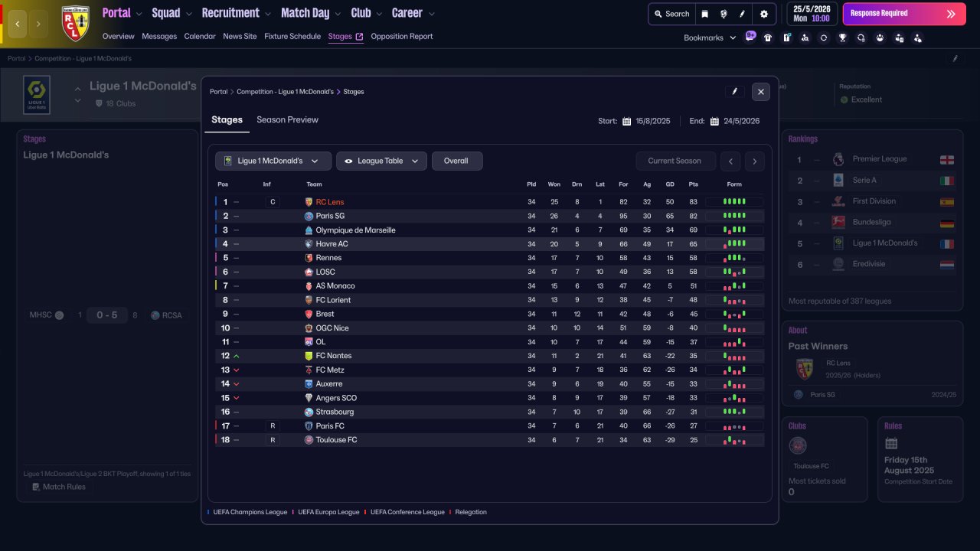This screenshot has height=551, width=980.
Task: Click the date and time display
Action: [x=812, y=14]
